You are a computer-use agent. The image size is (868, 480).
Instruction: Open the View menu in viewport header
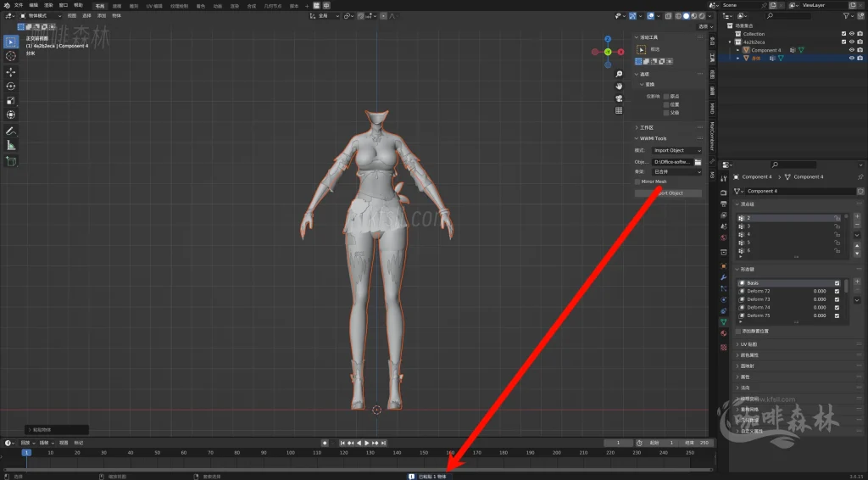[72, 16]
